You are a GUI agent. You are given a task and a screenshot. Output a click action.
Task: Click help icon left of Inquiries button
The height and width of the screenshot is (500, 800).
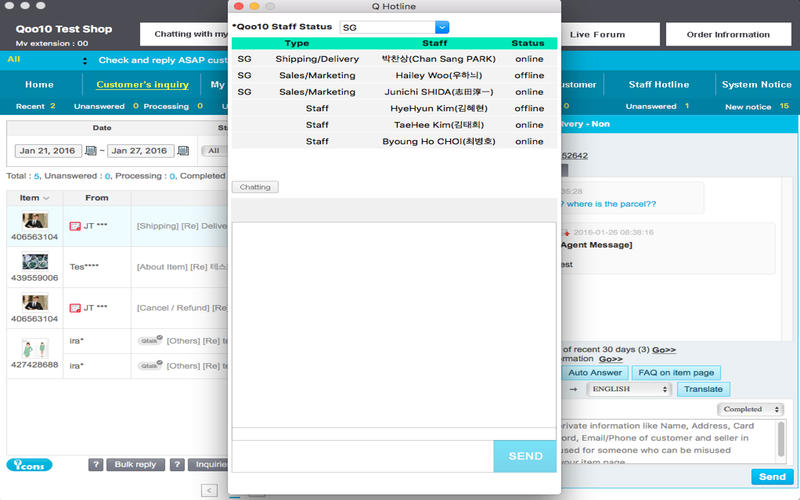177,464
